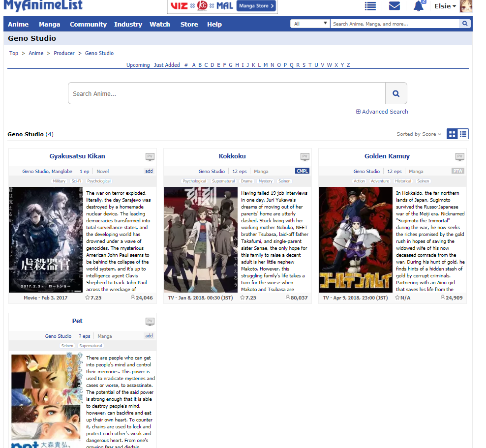
Task: Click the top navigation search magnifier button
Action: [465, 24]
